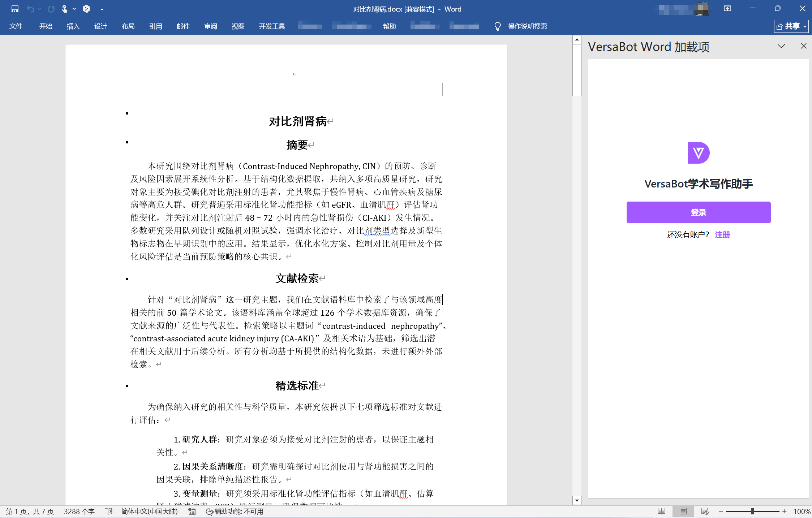The height and width of the screenshot is (518, 812).
Task: Save the document via Quick Access Toolbar
Action: pos(15,9)
